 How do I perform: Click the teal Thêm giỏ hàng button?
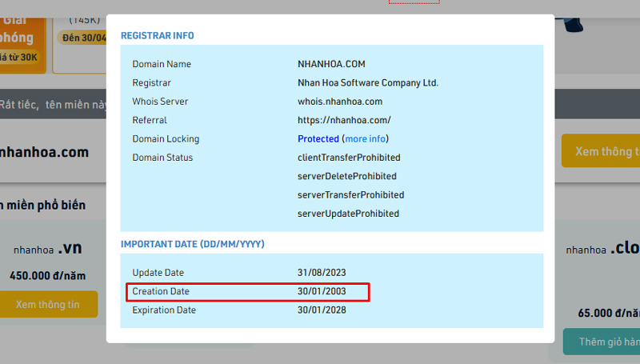pos(602,342)
